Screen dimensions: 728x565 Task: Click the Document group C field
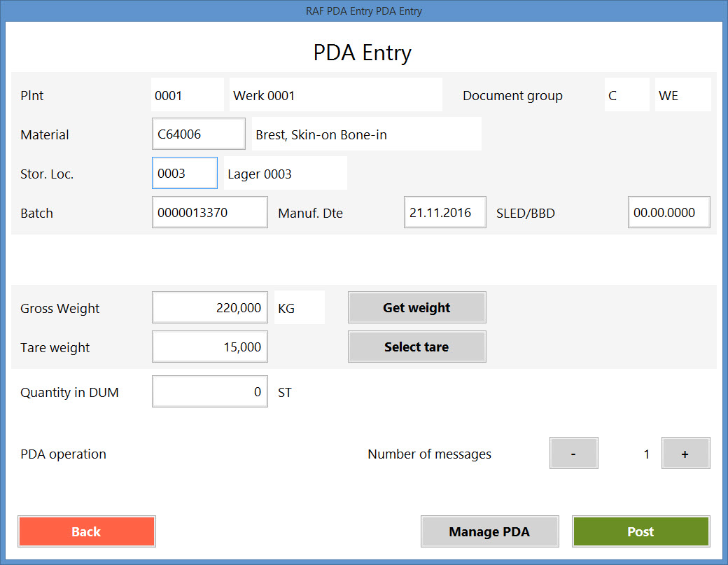[x=626, y=95]
